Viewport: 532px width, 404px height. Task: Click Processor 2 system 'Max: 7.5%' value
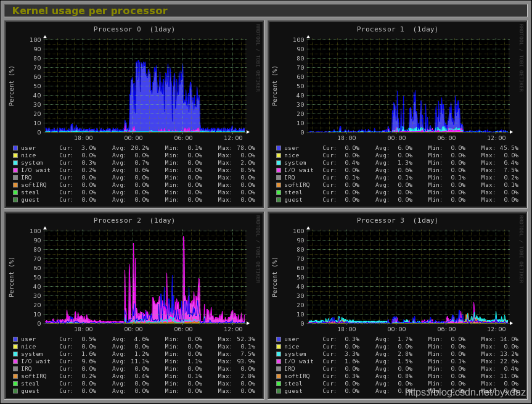point(237,354)
